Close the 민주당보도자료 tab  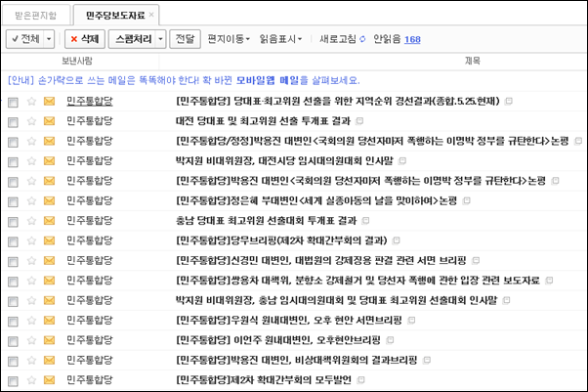click(151, 15)
